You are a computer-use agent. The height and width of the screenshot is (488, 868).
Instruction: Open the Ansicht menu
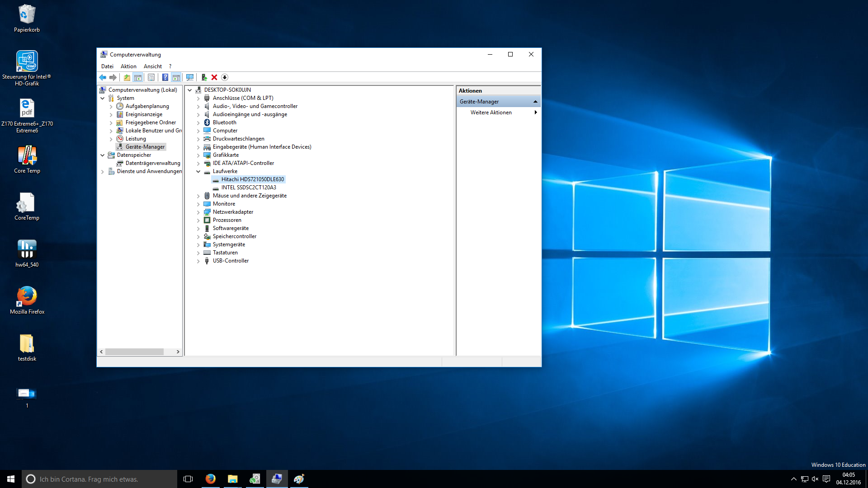point(152,66)
